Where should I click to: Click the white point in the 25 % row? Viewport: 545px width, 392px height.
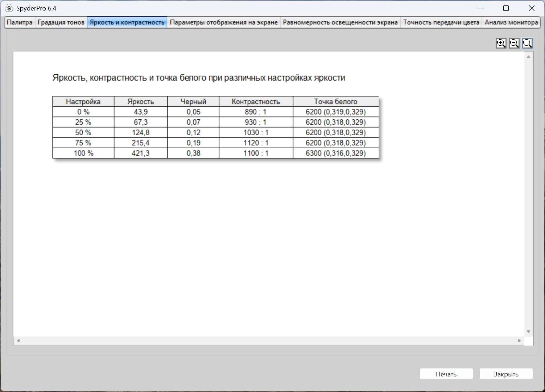(x=336, y=122)
